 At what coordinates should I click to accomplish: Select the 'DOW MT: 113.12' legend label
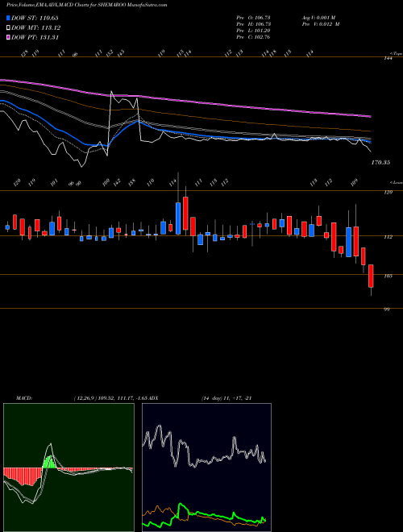[36, 28]
